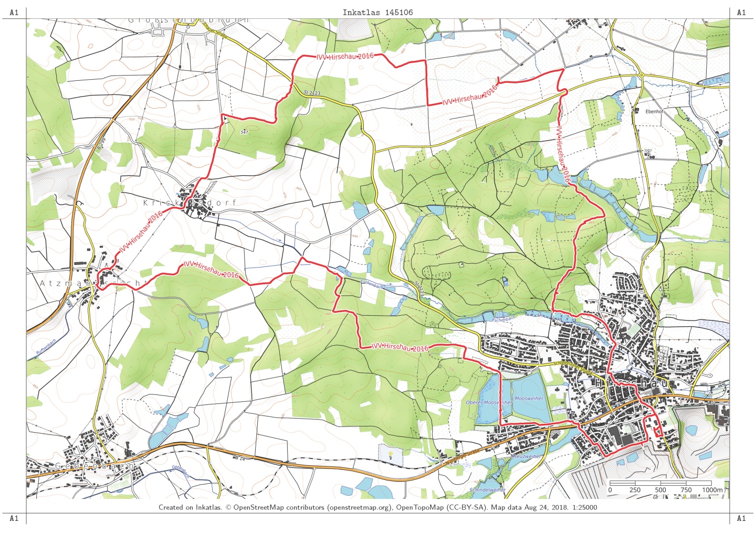
Task: Select the Krickelsdorf village label
Action: [190, 202]
